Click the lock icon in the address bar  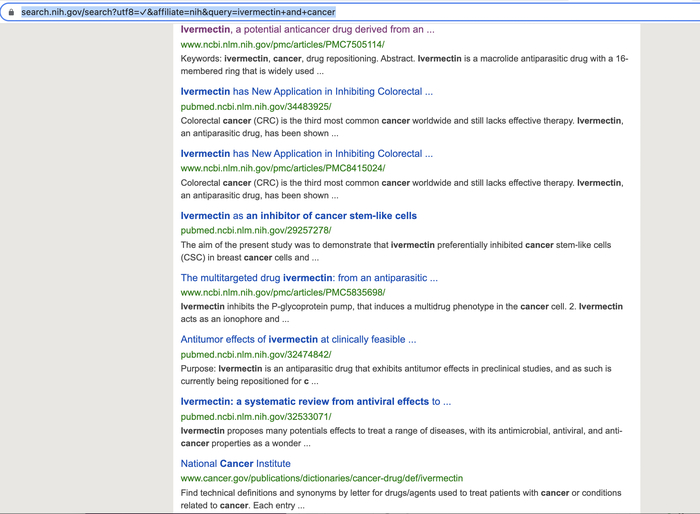pyautogui.click(x=11, y=12)
